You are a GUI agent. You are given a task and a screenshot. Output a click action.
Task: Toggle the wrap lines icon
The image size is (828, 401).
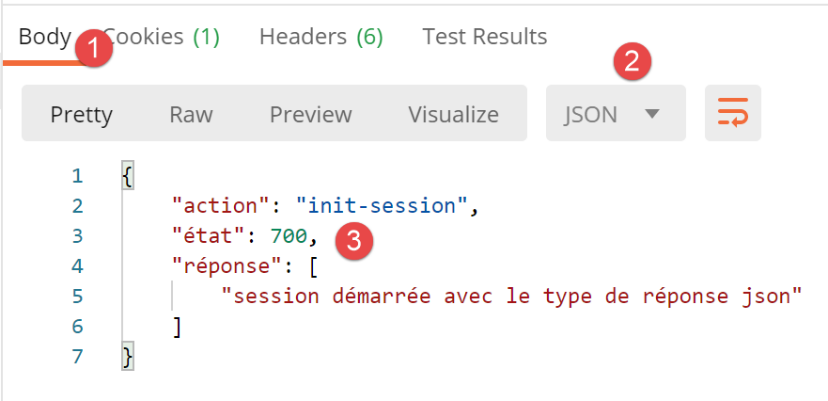(x=733, y=114)
